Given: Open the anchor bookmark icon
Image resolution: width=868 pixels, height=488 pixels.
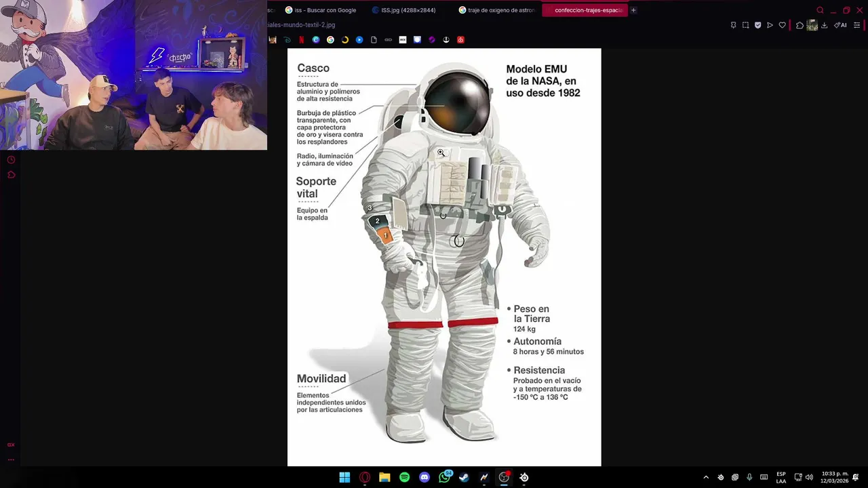Looking at the screenshot, I should [x=446, y=40].
